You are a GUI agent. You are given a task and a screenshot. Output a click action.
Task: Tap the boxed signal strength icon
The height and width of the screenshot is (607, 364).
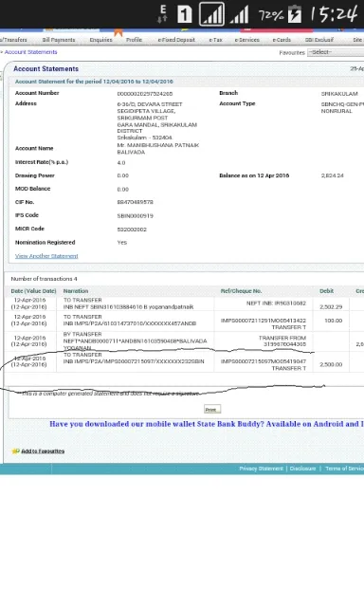pyautogui.click(x=211, y=14)
